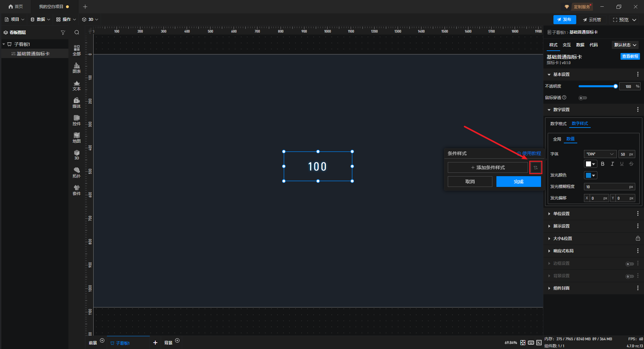Open the 默认状态 state dropdown
The image size is (644, 349).
[x=625, y=45]
